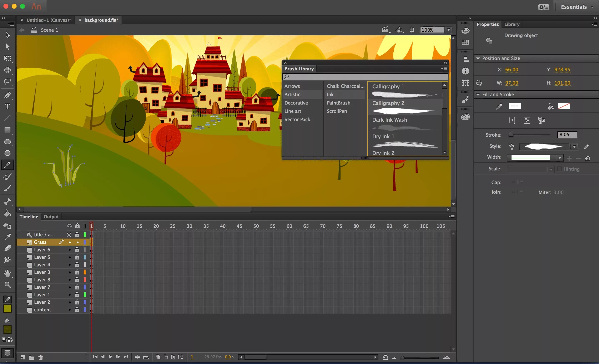Collapse the Fill and Stroke section
The height and width of the screenshot is (364, 599).
(x=478, y=95)
